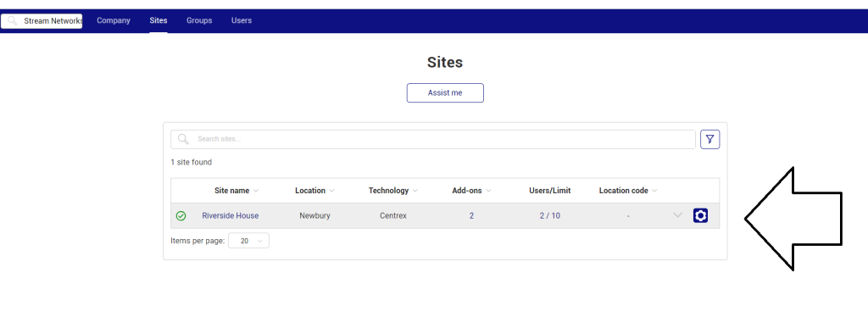This screenshot has height=334, width=868.
Task: Click the magnifier in Stream Networks box
Action: pos(12,21)
